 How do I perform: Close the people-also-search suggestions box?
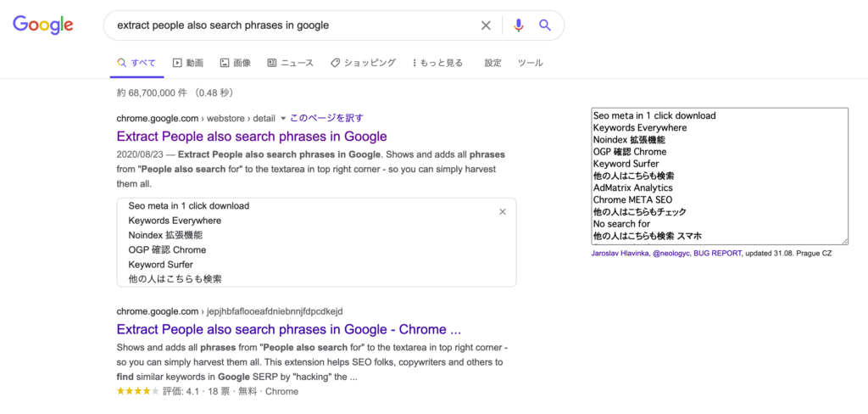tap(503, 212)
